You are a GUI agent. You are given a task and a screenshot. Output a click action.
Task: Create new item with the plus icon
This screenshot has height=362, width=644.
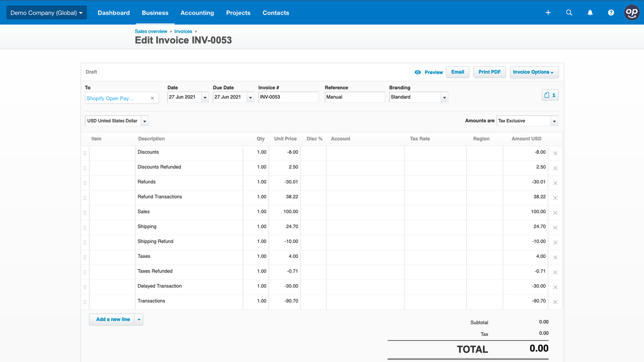click(548, 13)
